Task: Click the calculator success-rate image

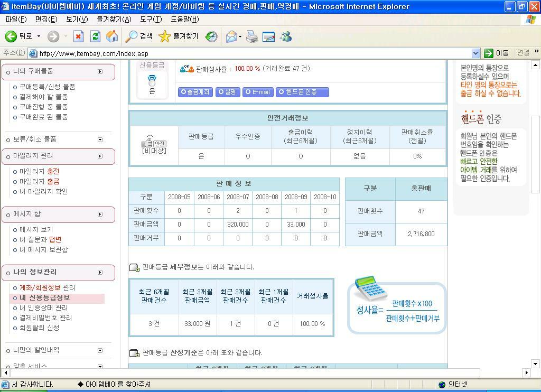Action: [x=371, y=288]
